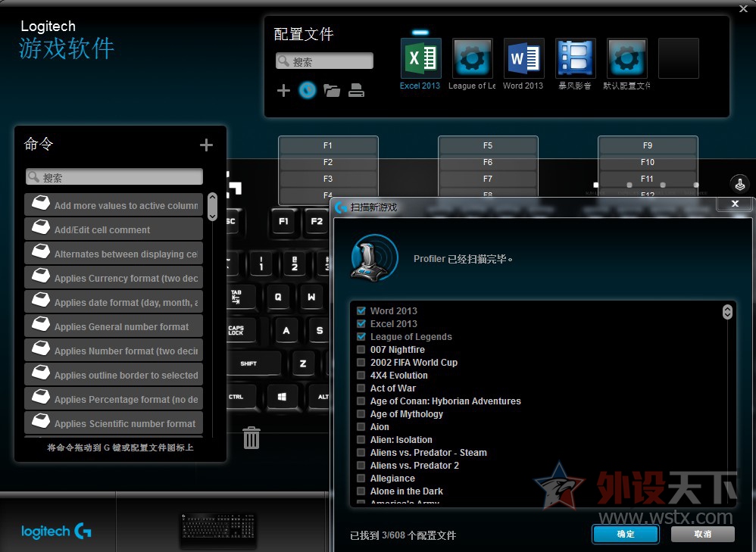This screenshot has width=756, height=552.
Task: Check the Age of Conan: Hyborian Adventures checkbox
Action: (361, 401)
